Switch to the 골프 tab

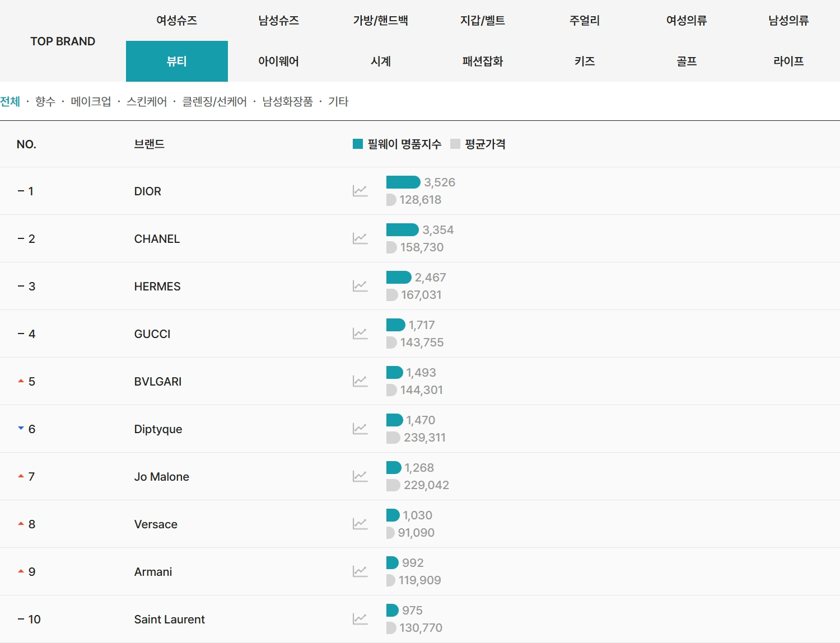[x=687, y=61]
